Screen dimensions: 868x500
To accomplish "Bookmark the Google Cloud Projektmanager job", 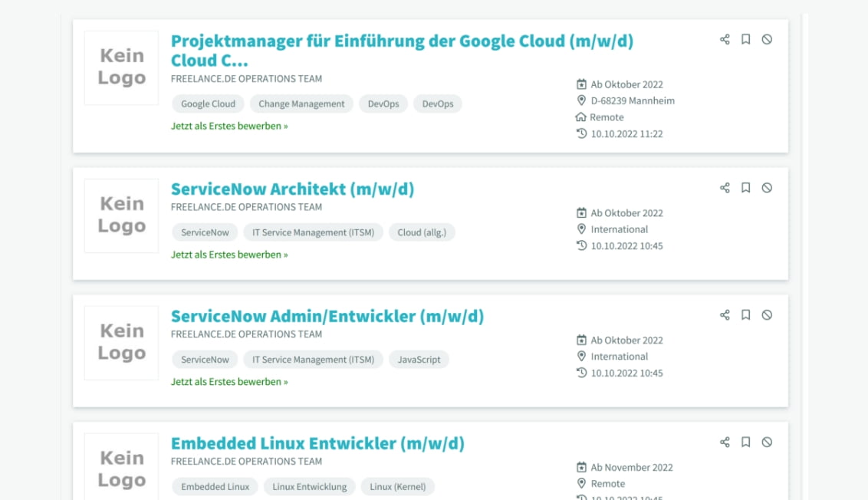I will [745, 39].
